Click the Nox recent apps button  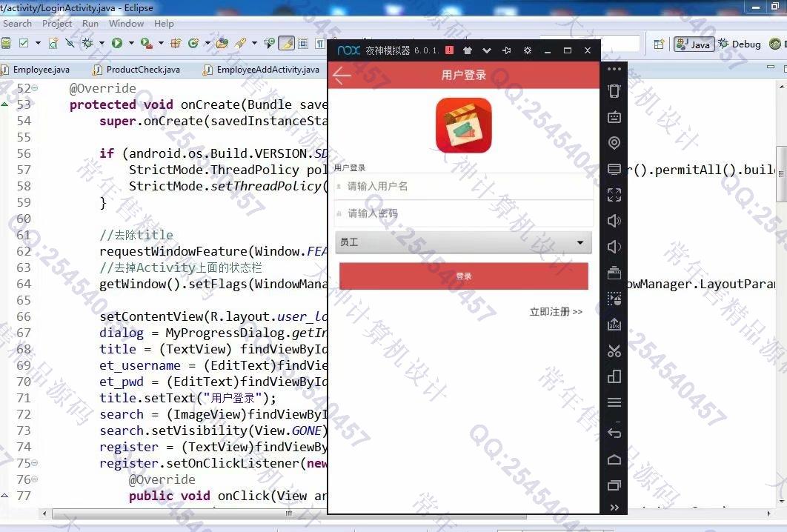[614, 485]
